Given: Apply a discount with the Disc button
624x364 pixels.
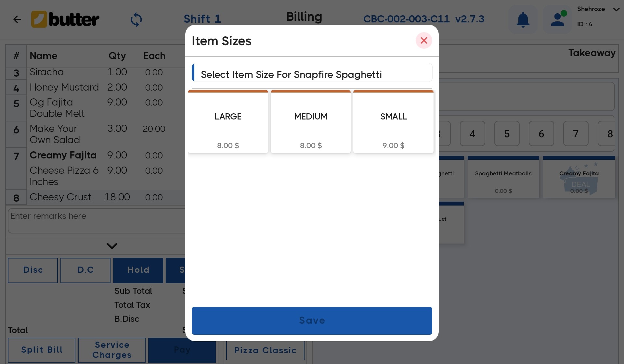Looking at the screenshot, I should click(x=32, y=270).
